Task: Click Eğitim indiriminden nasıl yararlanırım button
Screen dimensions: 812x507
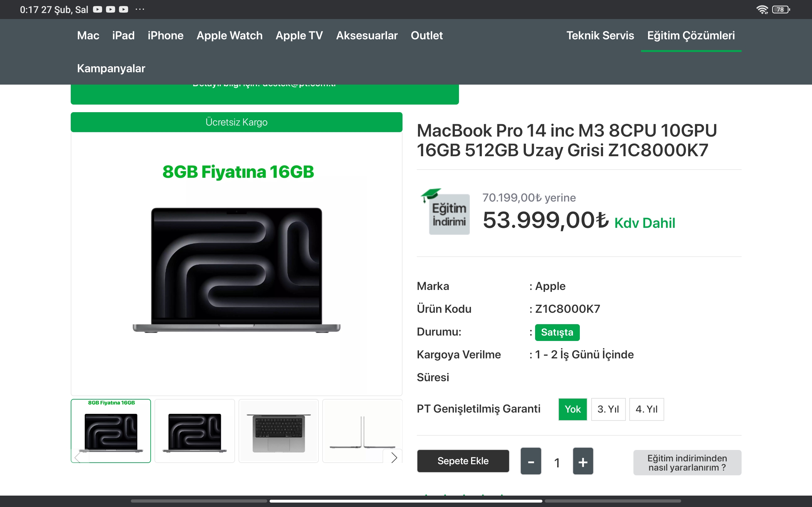Action: click(x=687, y=463)
